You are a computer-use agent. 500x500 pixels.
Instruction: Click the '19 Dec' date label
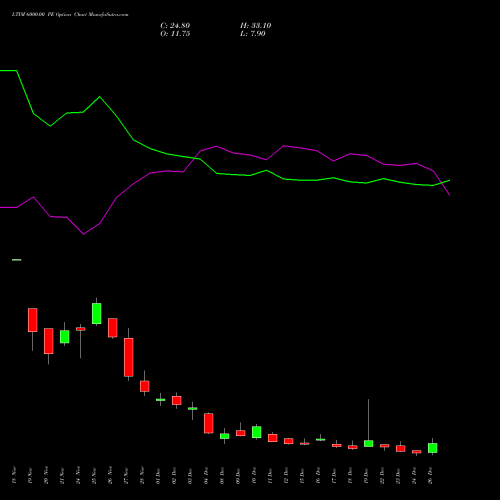[x=366, y=475]
